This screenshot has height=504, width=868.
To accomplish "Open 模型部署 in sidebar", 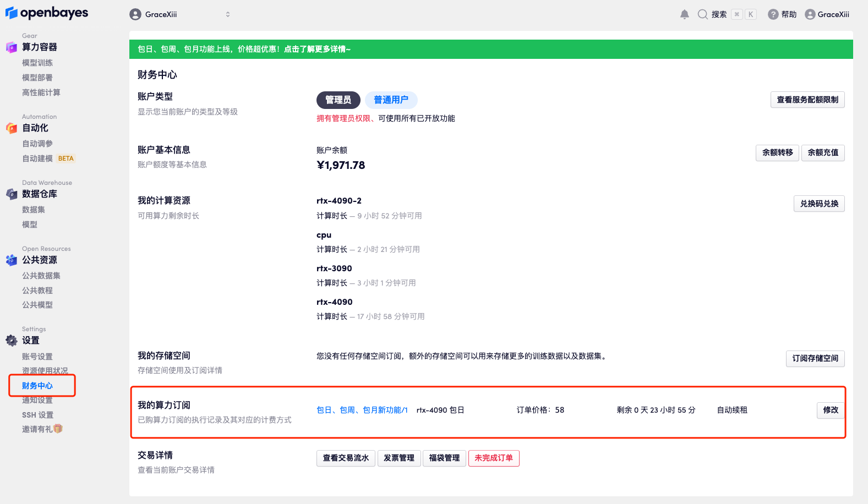I will pyautogui.click(x=37, y=78).
